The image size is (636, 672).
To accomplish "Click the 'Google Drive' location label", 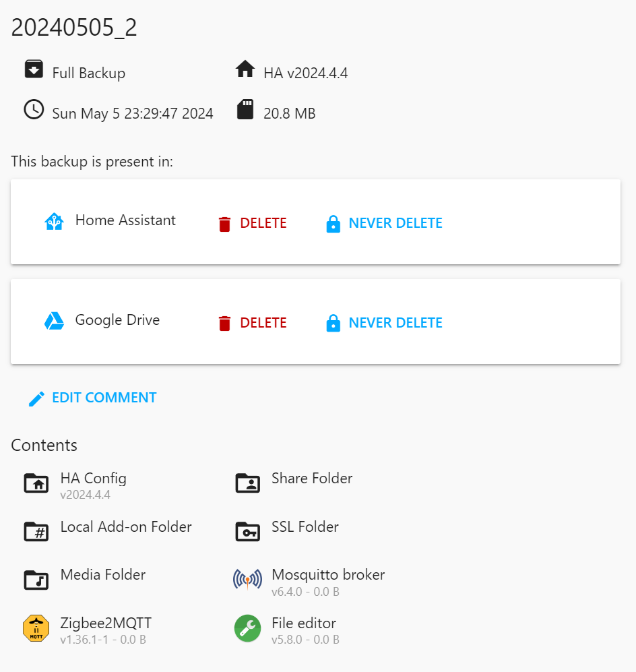I will 117,320.
